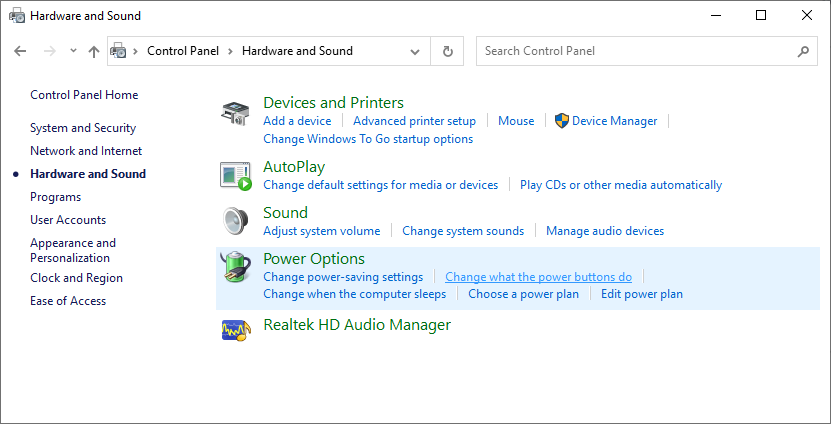Expand the Recent locations dropdown arrow
The width and height of the screenshot is (831, 424).
73,51
